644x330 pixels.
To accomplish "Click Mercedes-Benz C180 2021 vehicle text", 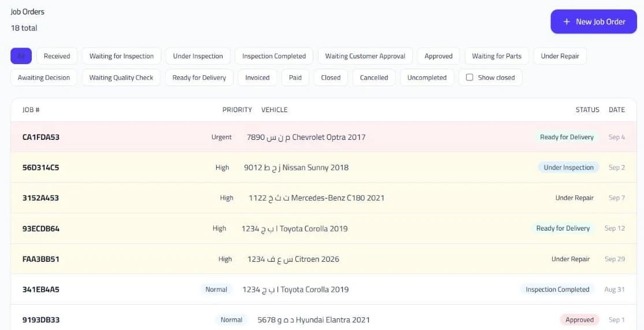I will click(338, 198).
